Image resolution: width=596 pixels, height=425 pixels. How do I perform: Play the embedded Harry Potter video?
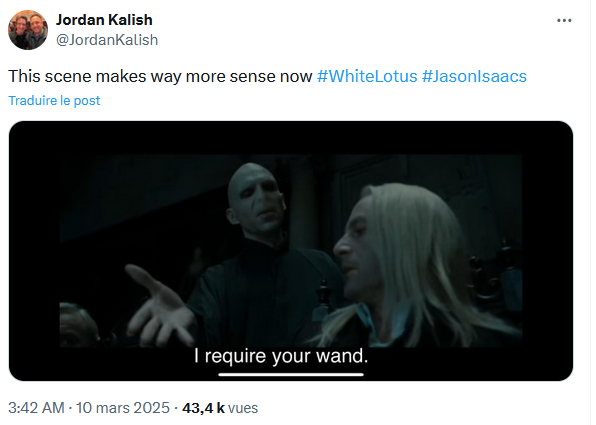291,251
